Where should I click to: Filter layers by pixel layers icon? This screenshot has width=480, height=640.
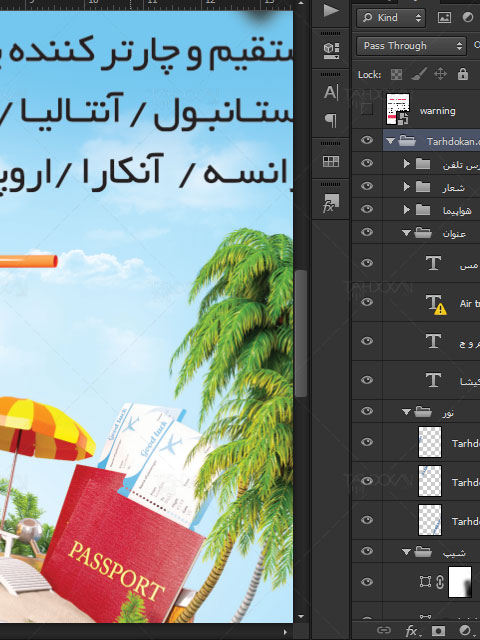click(x=444, y=17)
